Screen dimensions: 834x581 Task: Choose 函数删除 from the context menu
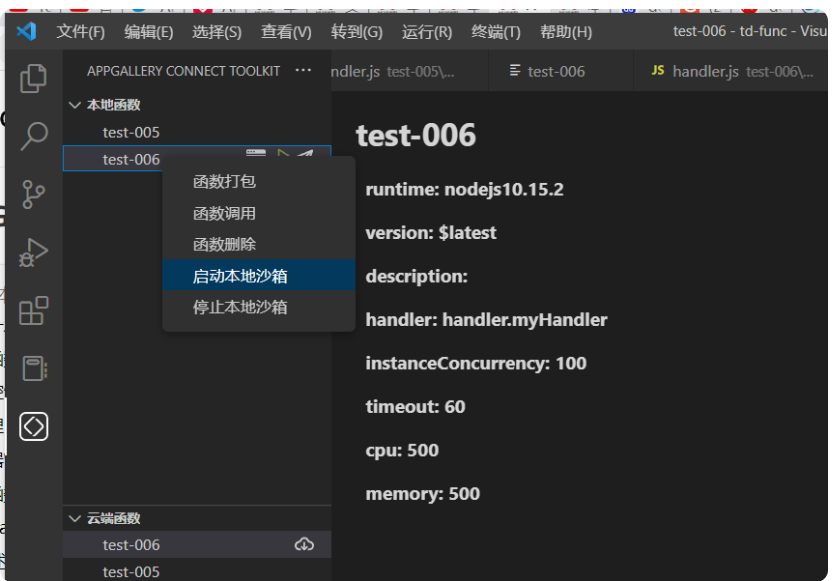[x=258, y=244]
